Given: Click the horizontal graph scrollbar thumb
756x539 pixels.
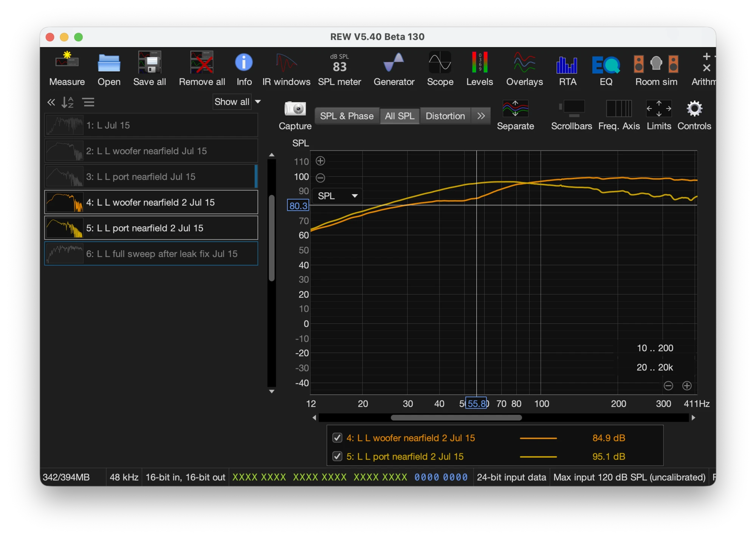Looking at the screenshot, I should pyautogui.click(x=456, y=418).
